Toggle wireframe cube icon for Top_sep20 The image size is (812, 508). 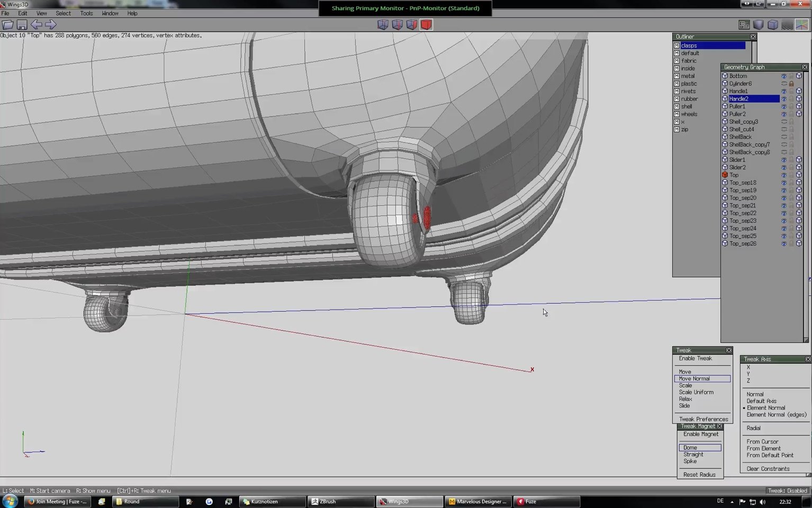pos(799,198)
